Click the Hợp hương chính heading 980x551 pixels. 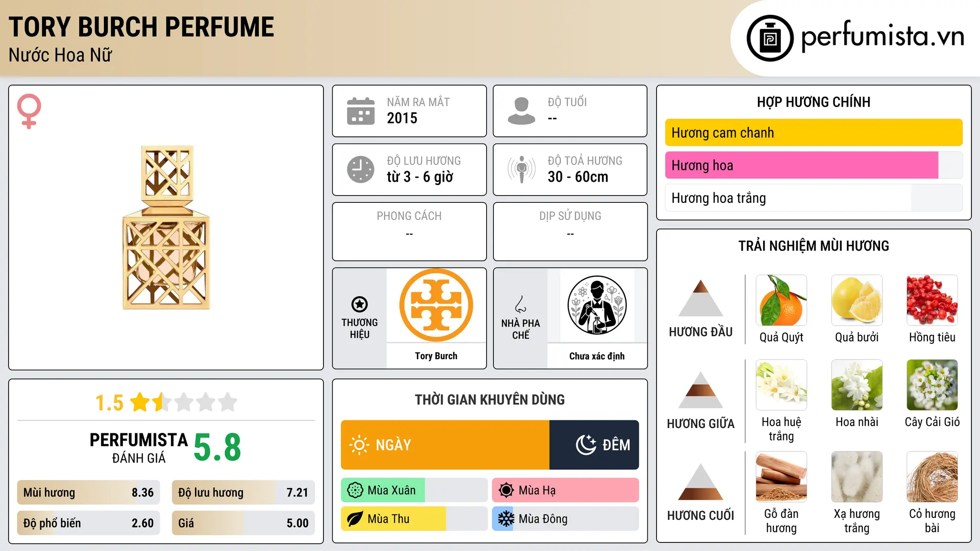point(813,102)
